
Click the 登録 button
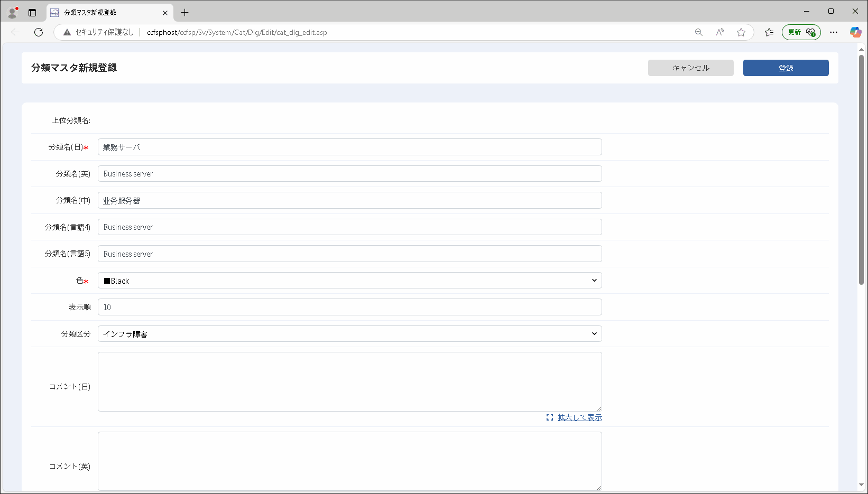(786, 68)
